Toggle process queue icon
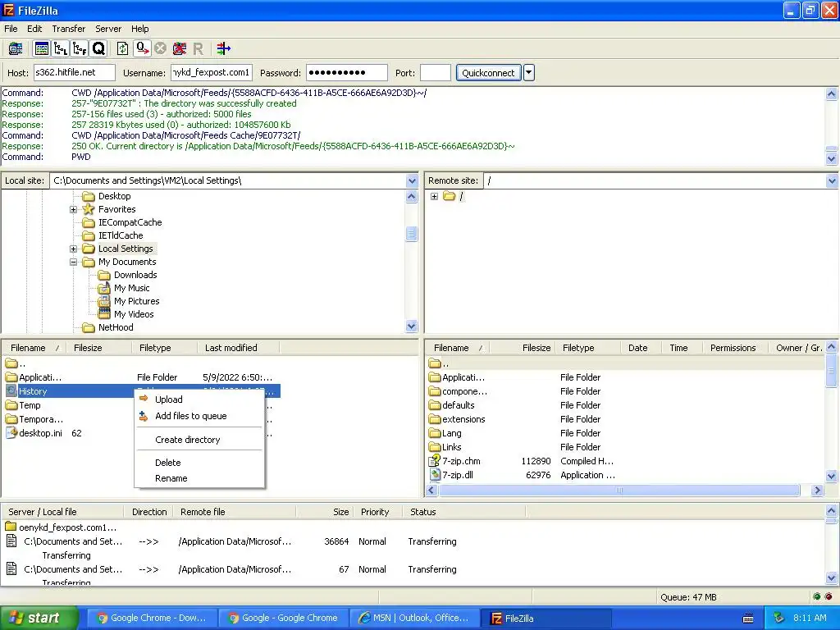The image size is (840, 630). coord(142,48)
